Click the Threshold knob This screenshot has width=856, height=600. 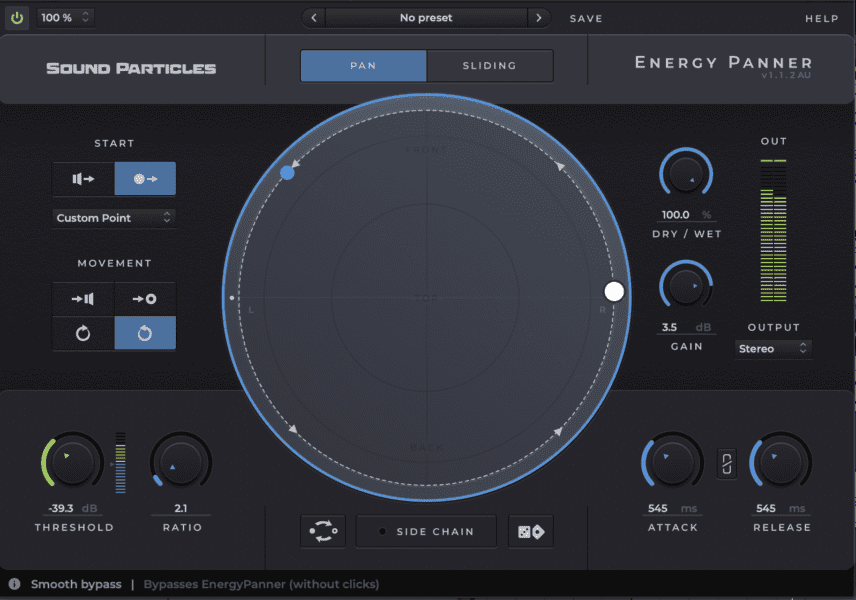(73, 462)
